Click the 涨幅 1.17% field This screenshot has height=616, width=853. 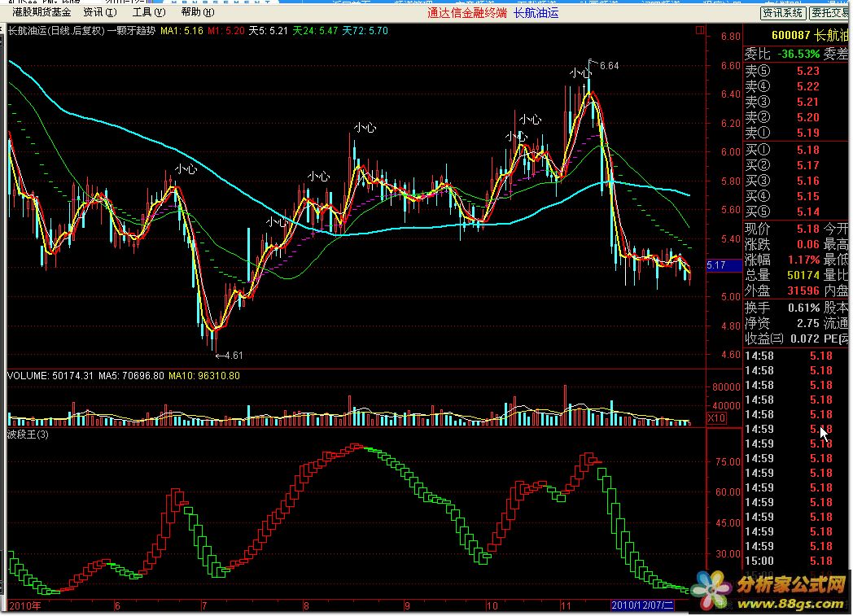(x=782, y=260)
